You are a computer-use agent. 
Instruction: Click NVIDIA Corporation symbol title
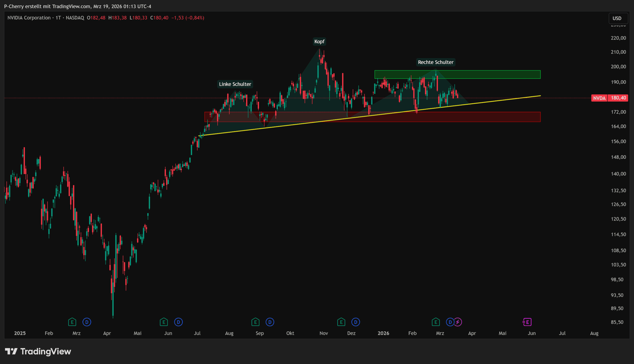[29, 18]
